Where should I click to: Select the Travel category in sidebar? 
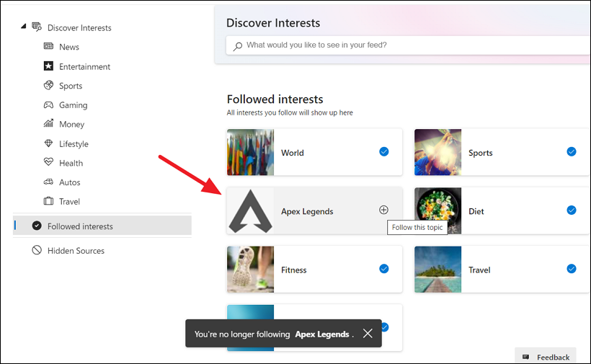point(69,202)
